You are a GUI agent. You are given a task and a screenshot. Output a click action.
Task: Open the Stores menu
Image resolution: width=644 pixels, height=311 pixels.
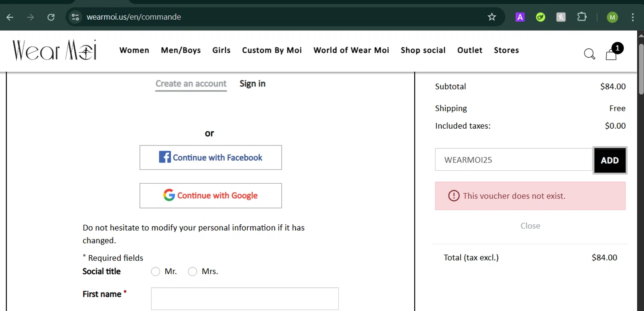click(x=506, y=50)
